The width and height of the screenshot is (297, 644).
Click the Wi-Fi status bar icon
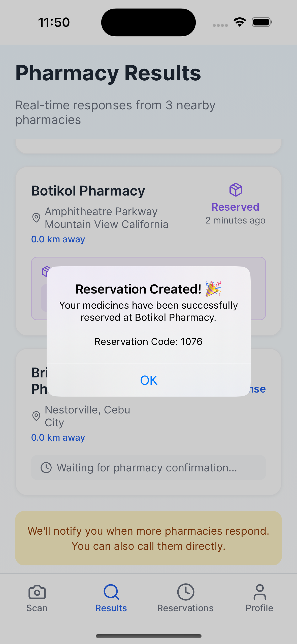pos(240,22)
